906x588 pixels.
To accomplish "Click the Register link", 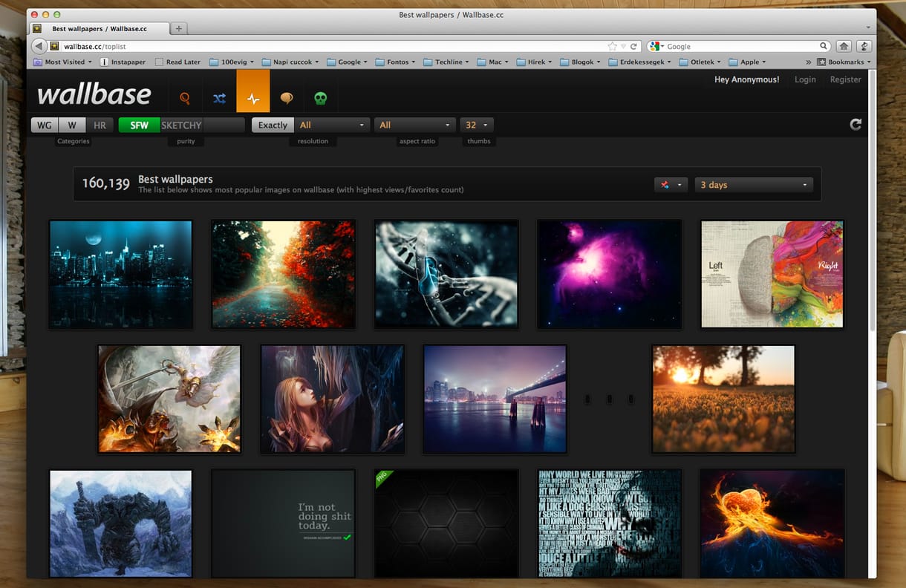I will (x=846, y=79).
